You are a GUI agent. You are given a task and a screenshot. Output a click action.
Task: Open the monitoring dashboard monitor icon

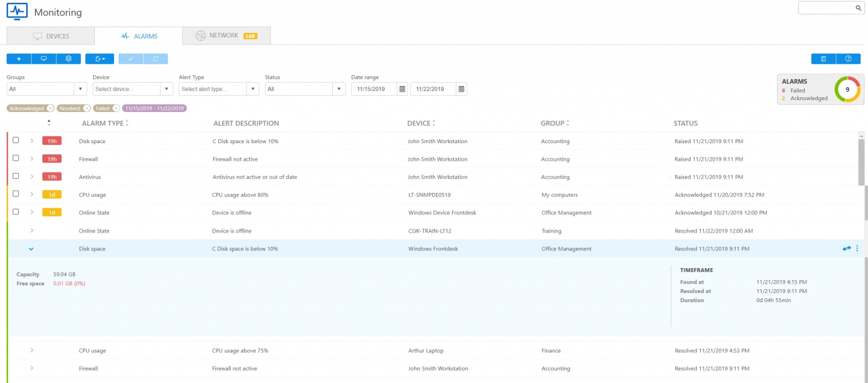tap(43, 58)
